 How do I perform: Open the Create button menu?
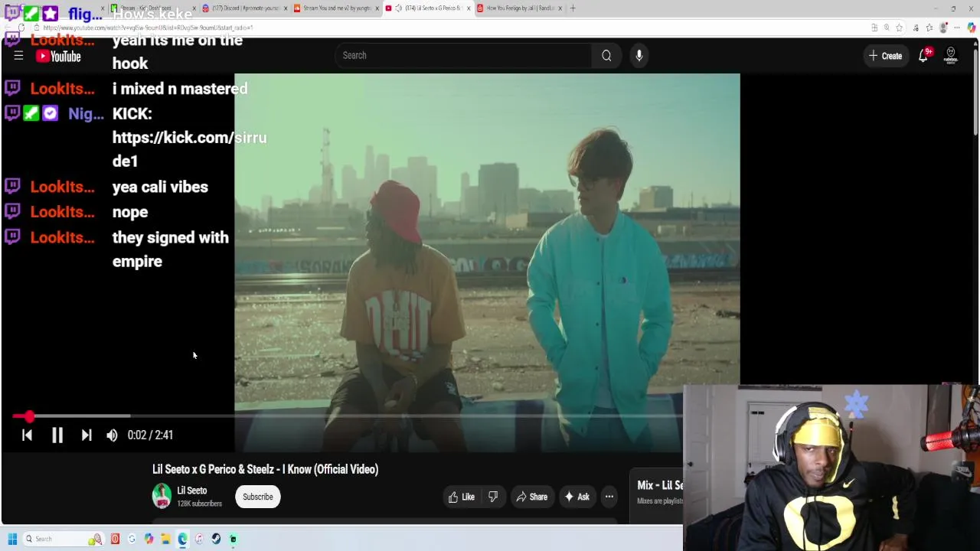tap(885, 56)
